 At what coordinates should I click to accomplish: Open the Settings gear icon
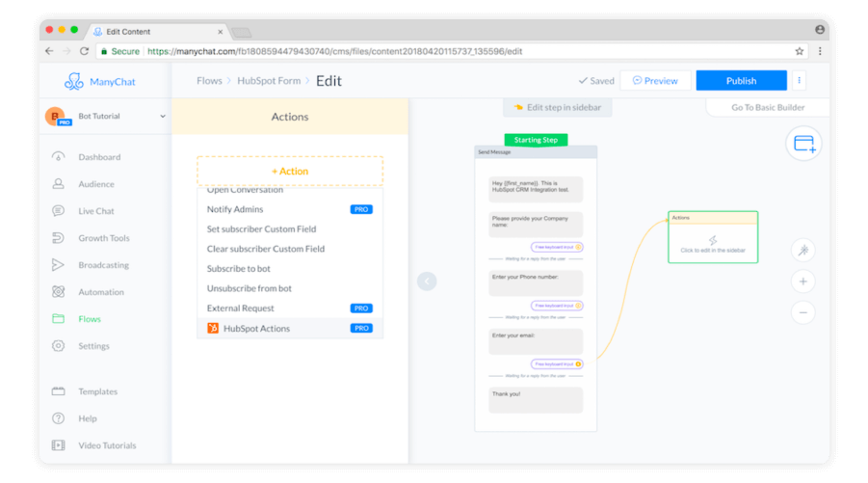[x=58, y=346]
